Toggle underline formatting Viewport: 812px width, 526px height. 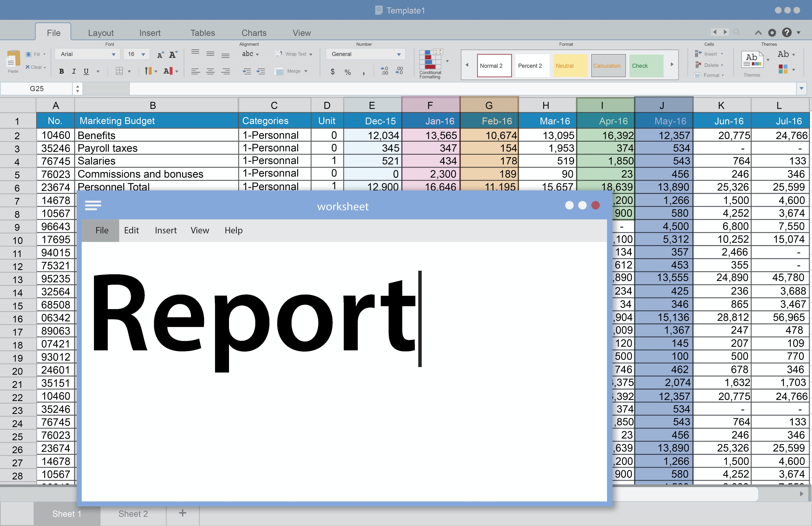[x=86, y=71]
